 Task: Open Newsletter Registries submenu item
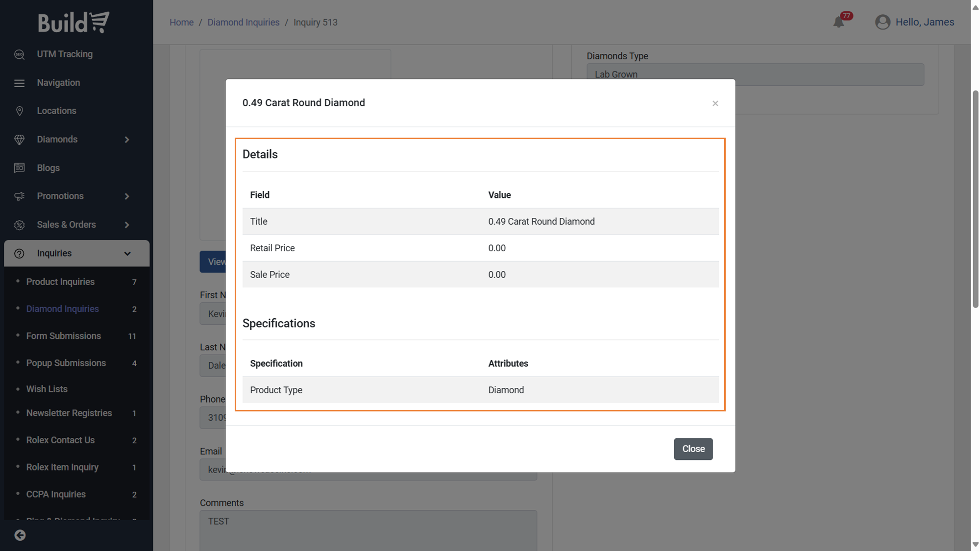tap(69, 413)
